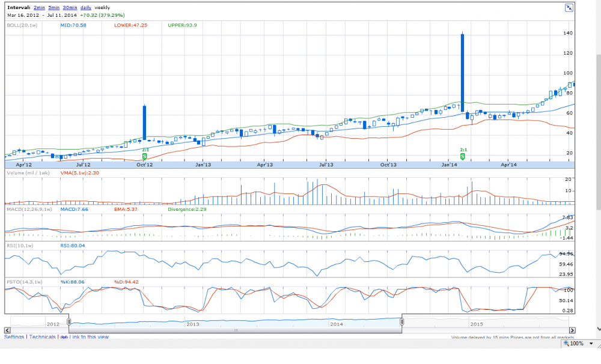
Task: Click the right handle of the range slider
Action: click(x=402, y=322)
